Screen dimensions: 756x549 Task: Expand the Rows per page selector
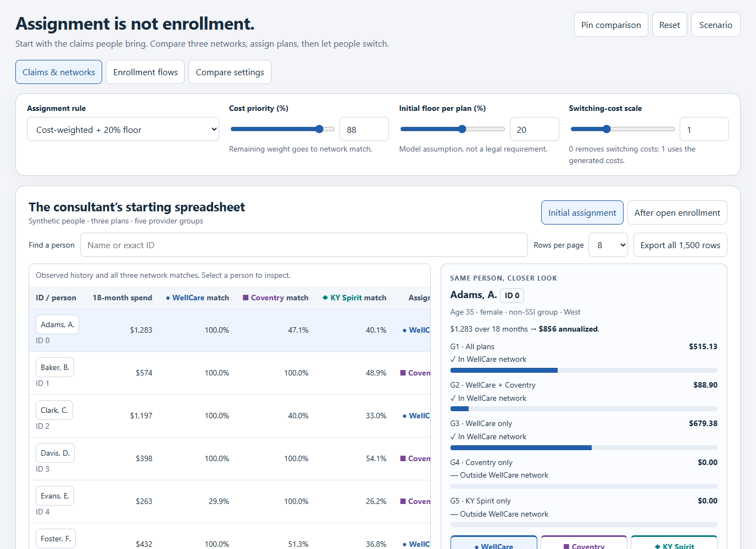(608, 245)
